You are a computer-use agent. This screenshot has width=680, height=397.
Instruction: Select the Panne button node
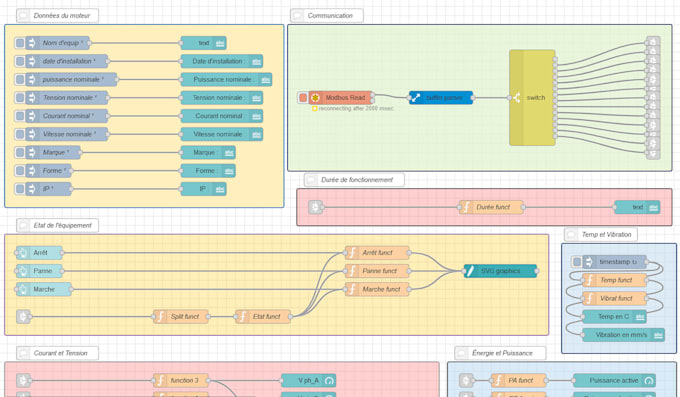[39, 271]
